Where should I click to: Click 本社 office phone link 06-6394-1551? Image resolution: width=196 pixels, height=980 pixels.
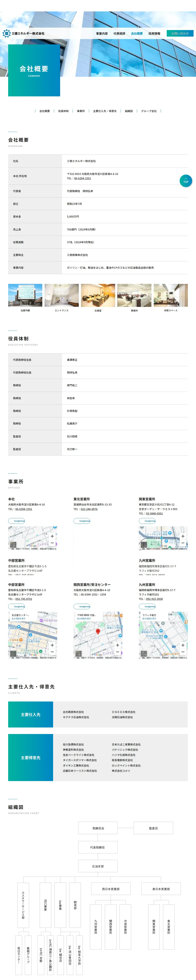click(24, 509)
